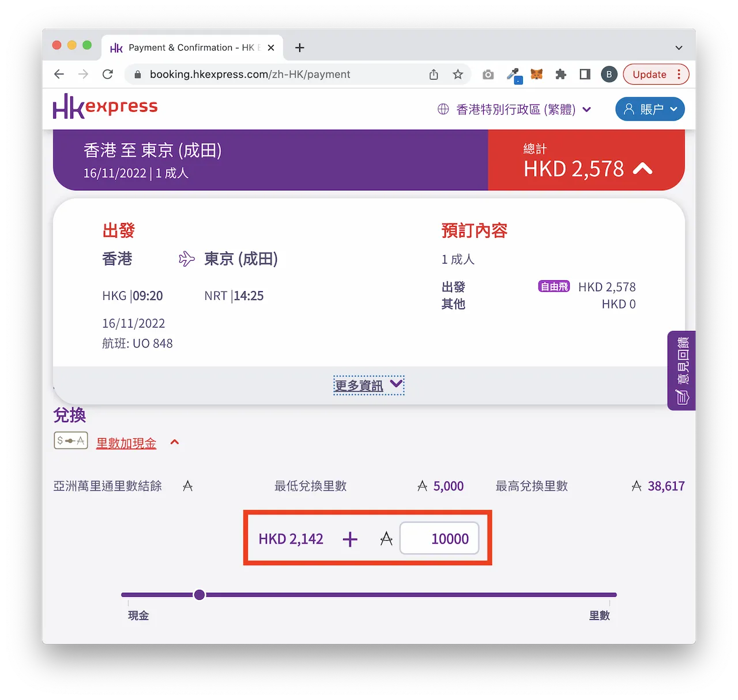Screen dimensions: 738x700
Task: Open the region language selector 香港特別行政區
Action: 523,110
